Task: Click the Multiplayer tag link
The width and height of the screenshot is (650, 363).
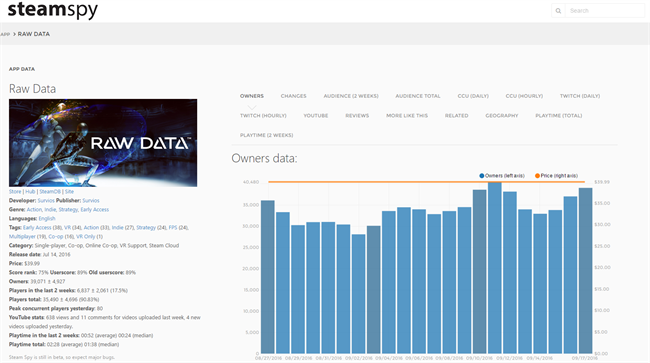Action: [22, 237]
